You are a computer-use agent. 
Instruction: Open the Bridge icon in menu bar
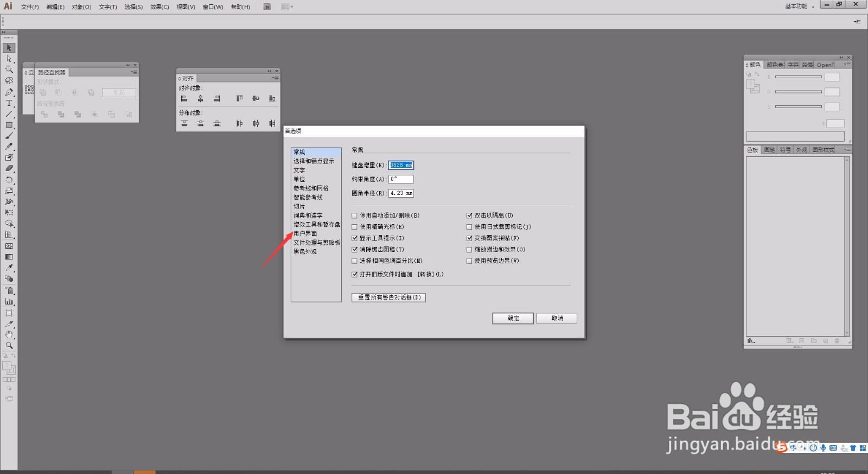[x=267, y=7]
